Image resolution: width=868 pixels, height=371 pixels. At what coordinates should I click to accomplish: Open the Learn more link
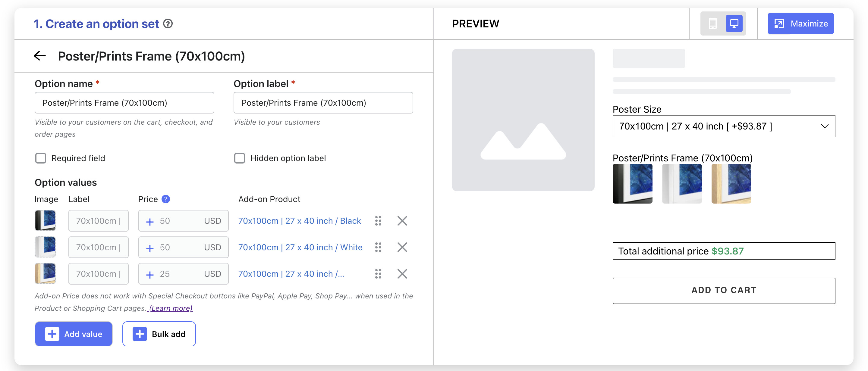(171, 308)
